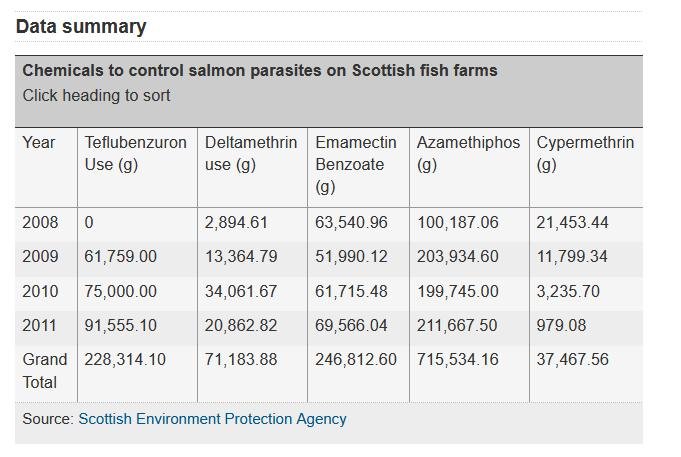Click the Cypermethrin value 979.08
This screenshot has width=681, height=457.
point(561,325)
